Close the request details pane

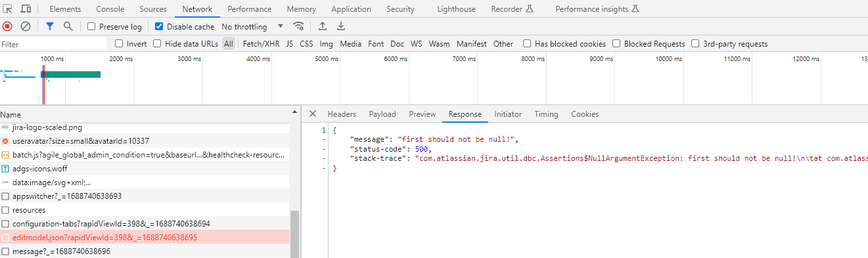coord(313,114)
